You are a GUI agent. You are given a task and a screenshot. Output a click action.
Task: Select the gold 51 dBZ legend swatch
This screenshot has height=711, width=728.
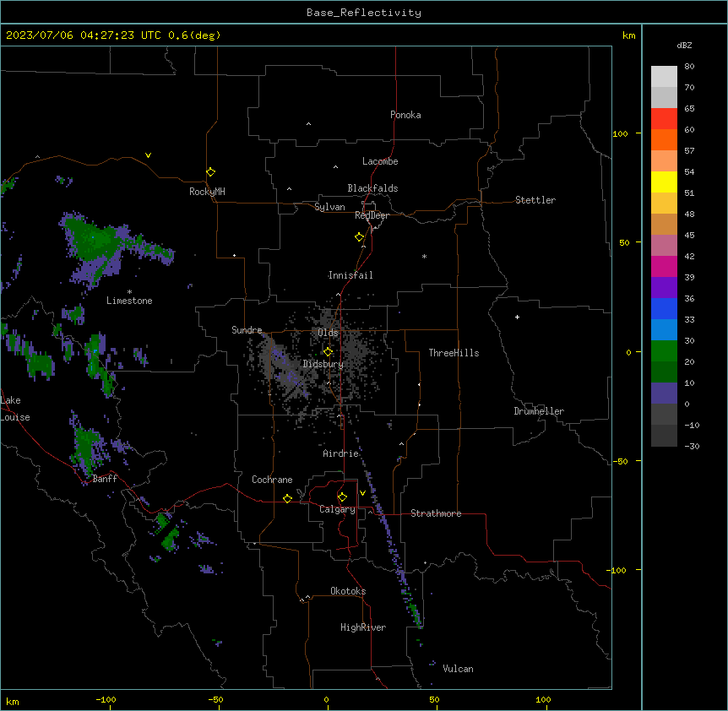(x=664, y=203)
